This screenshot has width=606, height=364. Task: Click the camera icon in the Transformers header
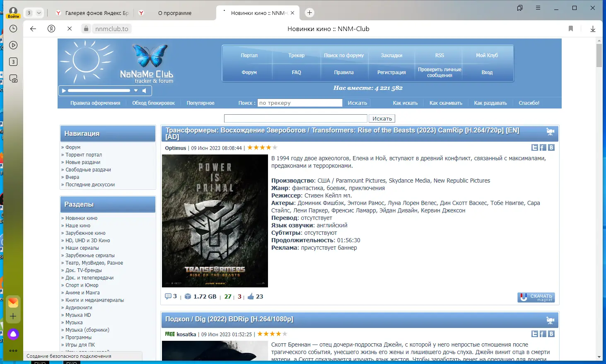pyautogui.click(x=550, y=132)
